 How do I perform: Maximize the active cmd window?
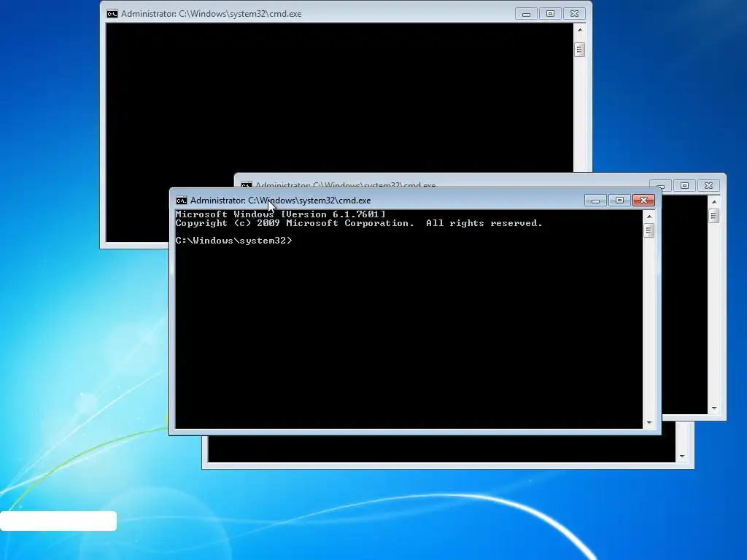tap(619, 201)
